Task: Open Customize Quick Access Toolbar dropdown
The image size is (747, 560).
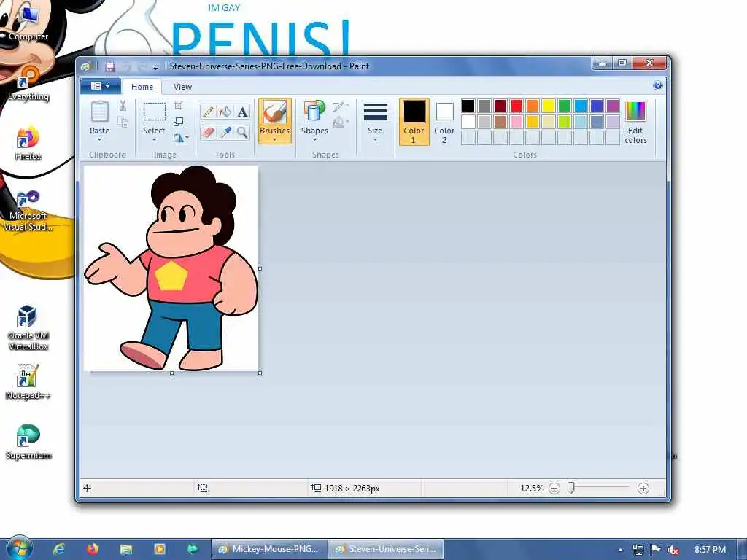Action: click(x=155, y=67)
